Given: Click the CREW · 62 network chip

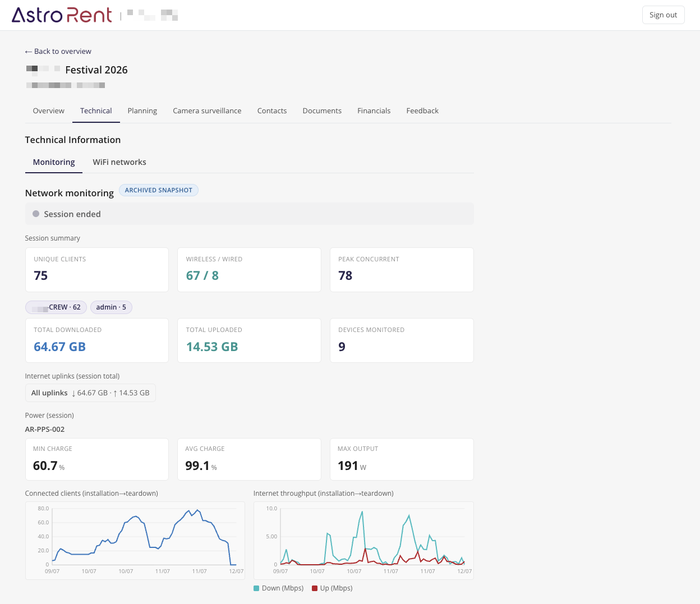Looking at the screenshot, I should [56, 307].
